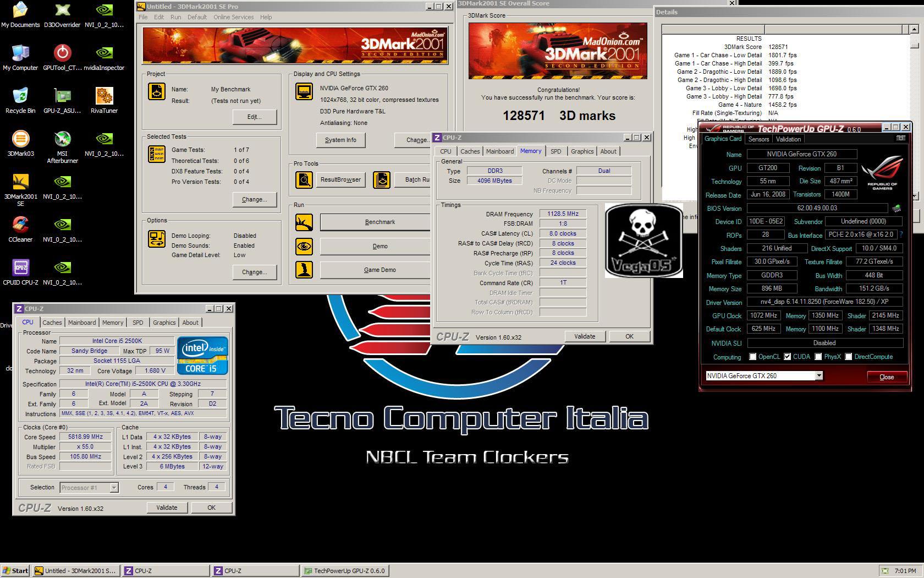Switch to Validation tab in GPU-Z
Viewport: 924px width, 578px height.
click(x=788, y=139)
